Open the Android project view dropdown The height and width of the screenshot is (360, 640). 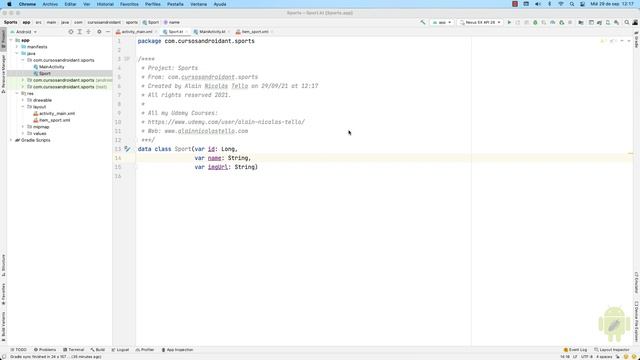click(x=24, y=31)
